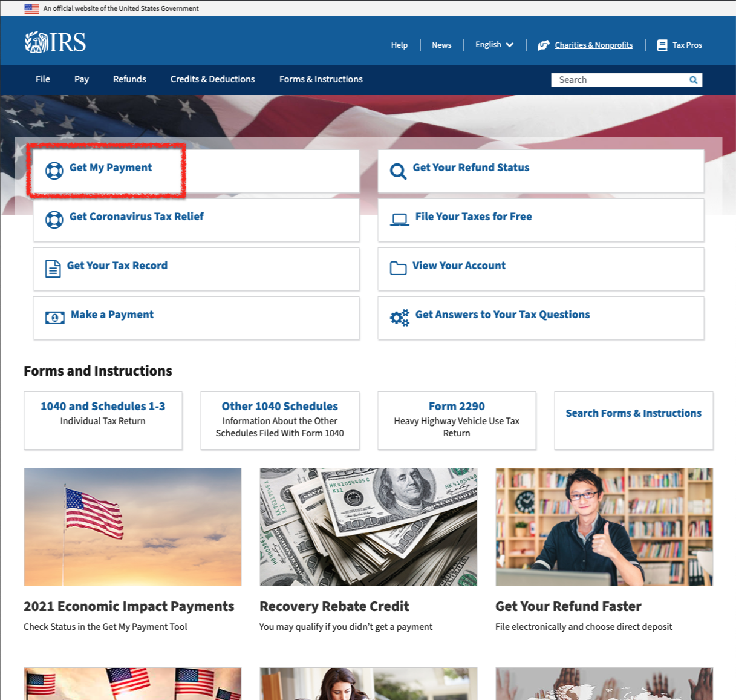The image size is (736, 700).
Task: Open the File menu
Action: [x=43, y=79]
